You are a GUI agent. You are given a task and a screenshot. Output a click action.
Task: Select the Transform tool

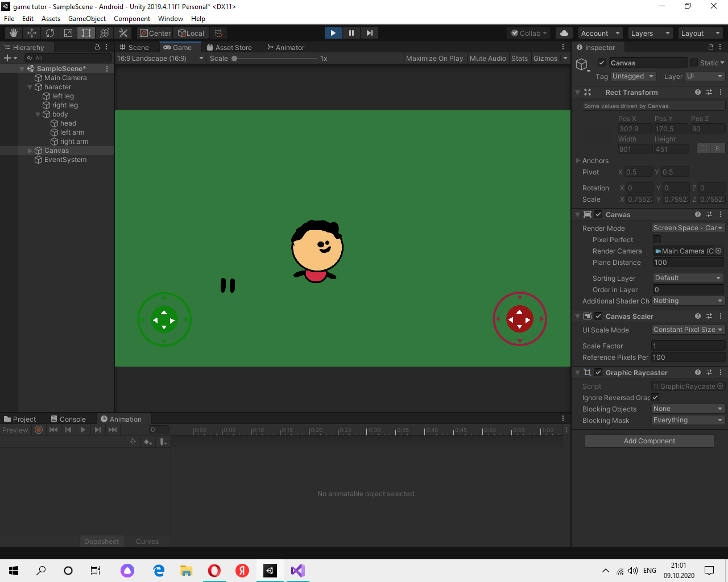[x=105, y=33]
